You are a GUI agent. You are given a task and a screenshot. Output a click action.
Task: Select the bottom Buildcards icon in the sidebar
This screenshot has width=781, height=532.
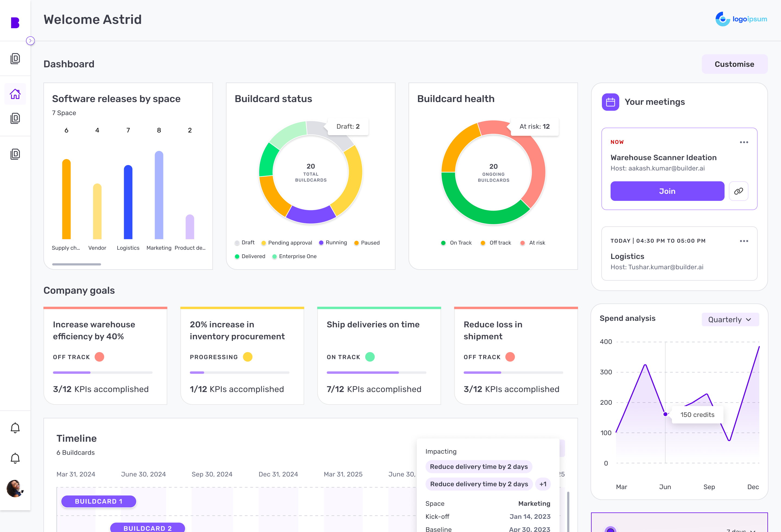pyautogui.click(x=15, y=154)
